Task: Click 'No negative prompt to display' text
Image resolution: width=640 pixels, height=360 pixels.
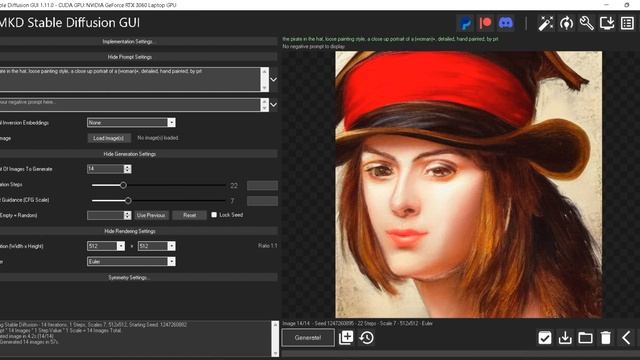Action: 313,47
